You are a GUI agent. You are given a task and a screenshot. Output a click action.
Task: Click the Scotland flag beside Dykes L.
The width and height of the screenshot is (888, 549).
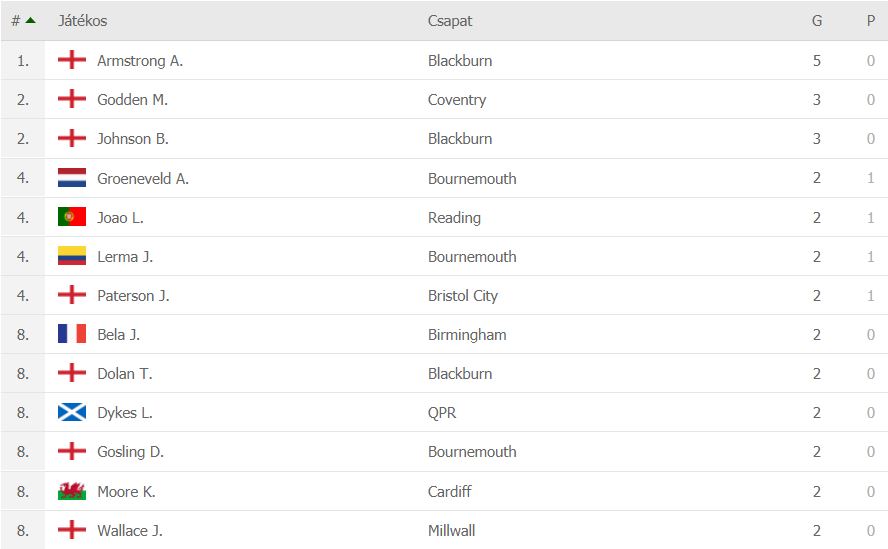[x=72, y=412]
